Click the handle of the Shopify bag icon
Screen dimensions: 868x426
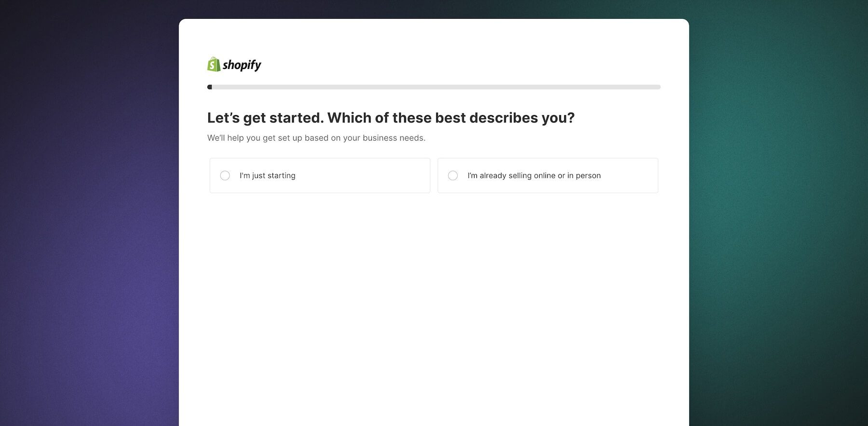click(214, 59)
